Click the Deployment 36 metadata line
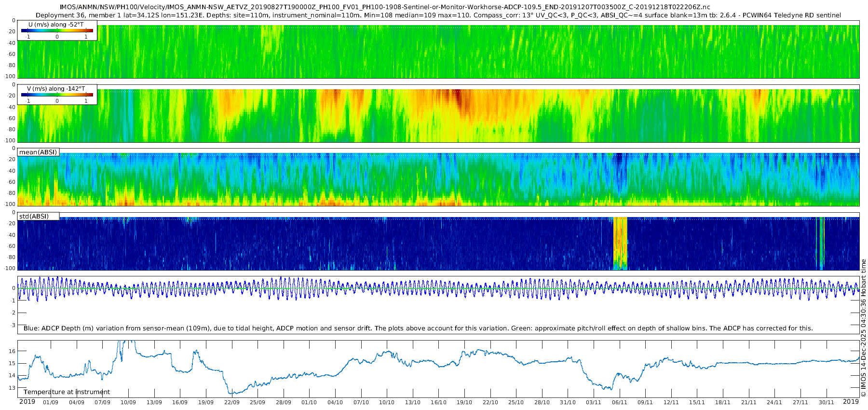The width and height of the screenshot is (868, 410). click(x=438, y=15)
